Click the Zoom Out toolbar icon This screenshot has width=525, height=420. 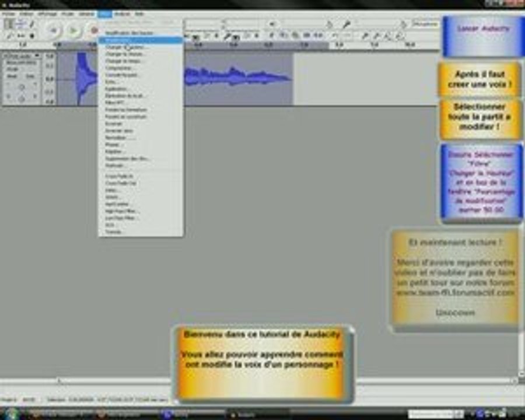[376, 36]
